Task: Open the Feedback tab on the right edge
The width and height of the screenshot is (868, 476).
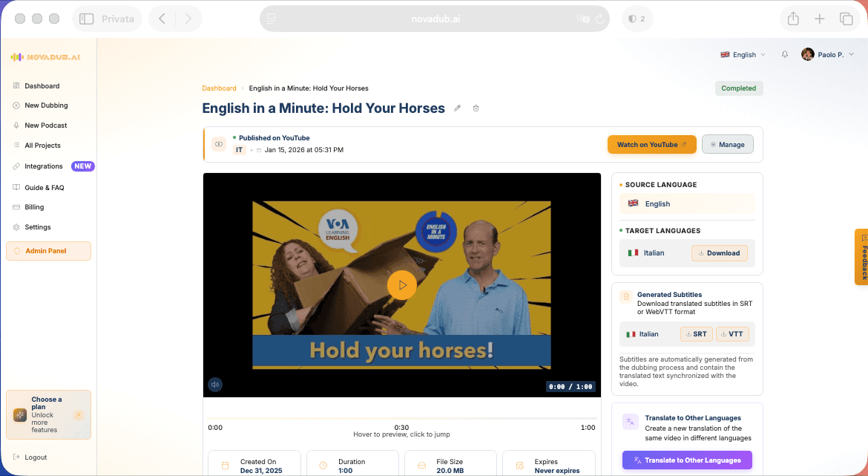Action: pyautogui.click(x=862, y=256)
